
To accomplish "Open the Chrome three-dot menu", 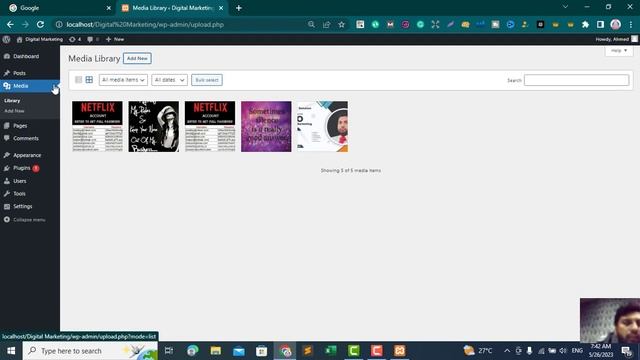I will 631,24.
